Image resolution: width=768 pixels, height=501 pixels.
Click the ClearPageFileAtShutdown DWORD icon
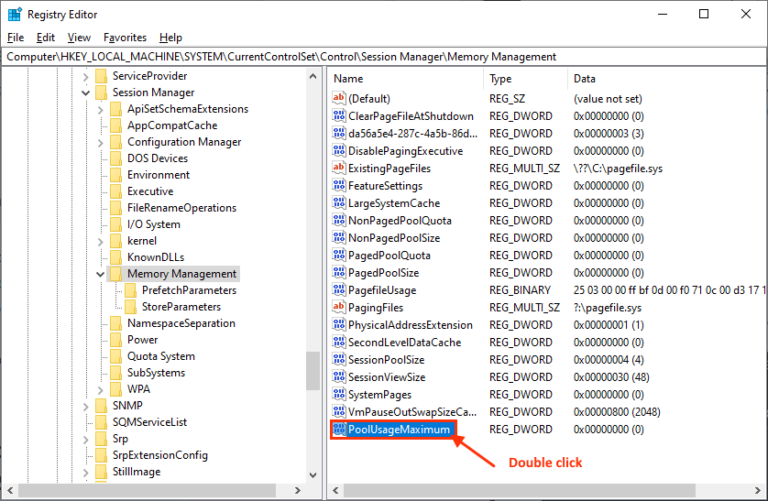[338, 116]
